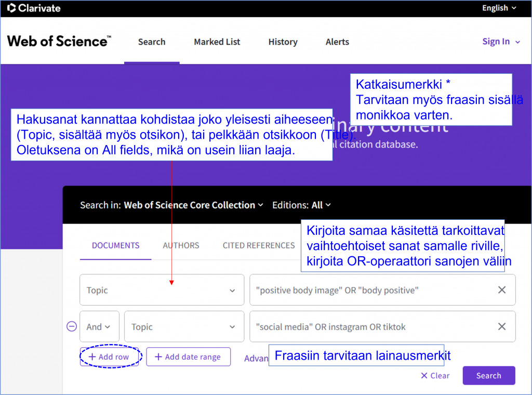Open the second row Topic field dropdown
This screenshot has height=395, width=532.
click(x=184, y=326)
